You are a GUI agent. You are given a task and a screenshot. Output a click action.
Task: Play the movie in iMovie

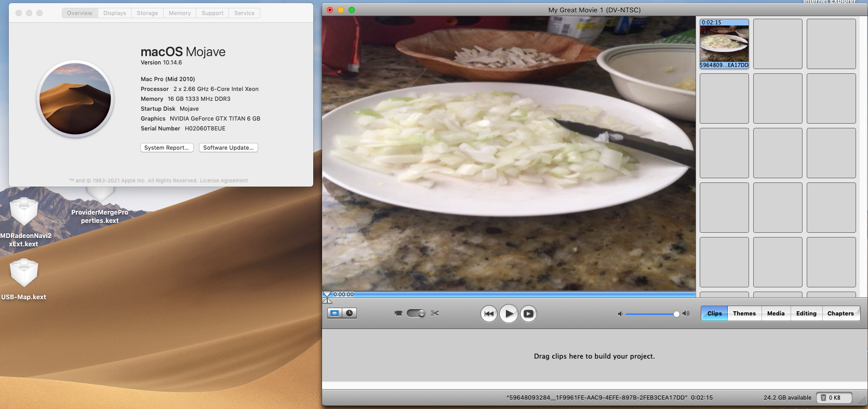coord(509,313)
